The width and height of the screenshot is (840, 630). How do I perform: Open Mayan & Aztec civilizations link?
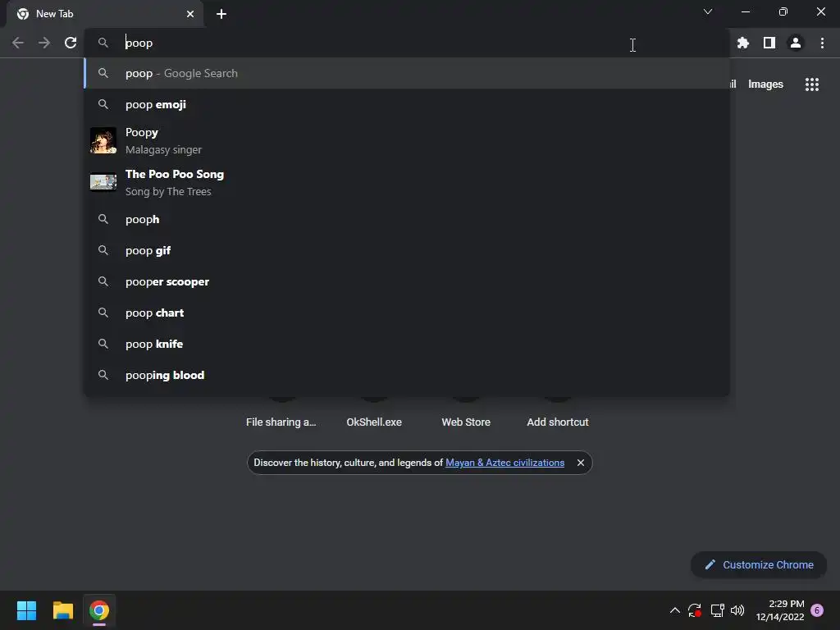pyautogui.click(x=504, y=463)
